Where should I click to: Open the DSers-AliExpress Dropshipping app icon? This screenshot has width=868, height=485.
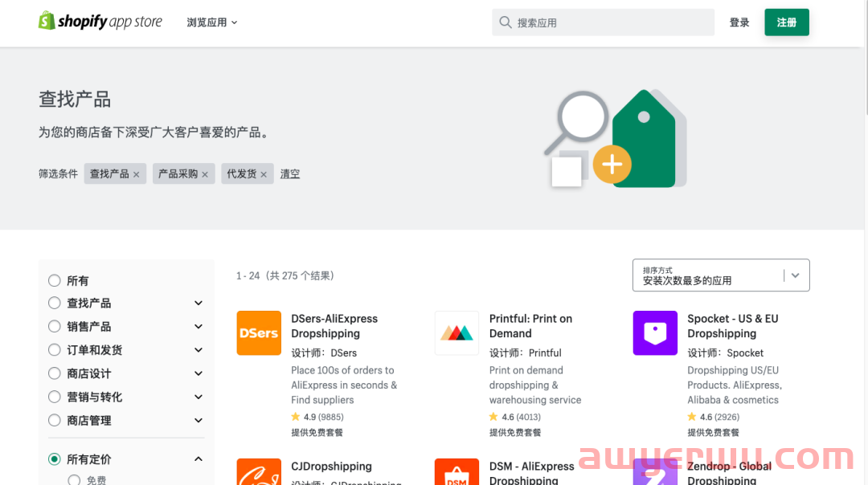259,332
